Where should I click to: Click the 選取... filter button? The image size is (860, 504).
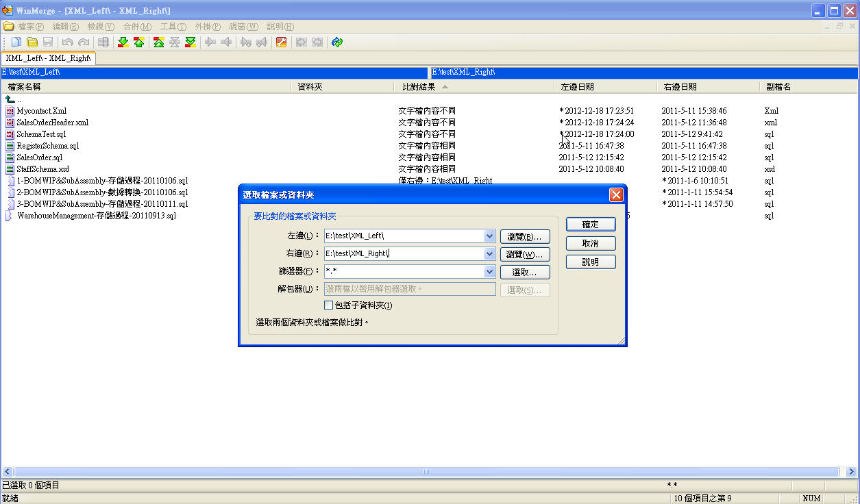(525, 272)
